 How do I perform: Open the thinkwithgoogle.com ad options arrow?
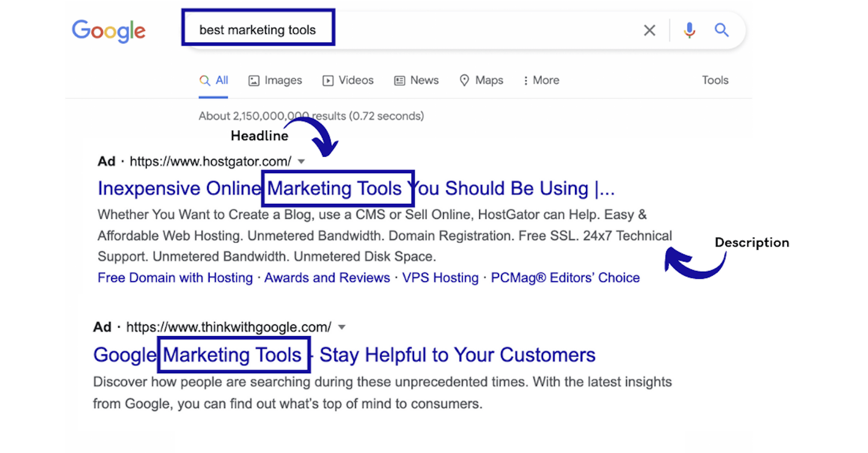[342, 326]
